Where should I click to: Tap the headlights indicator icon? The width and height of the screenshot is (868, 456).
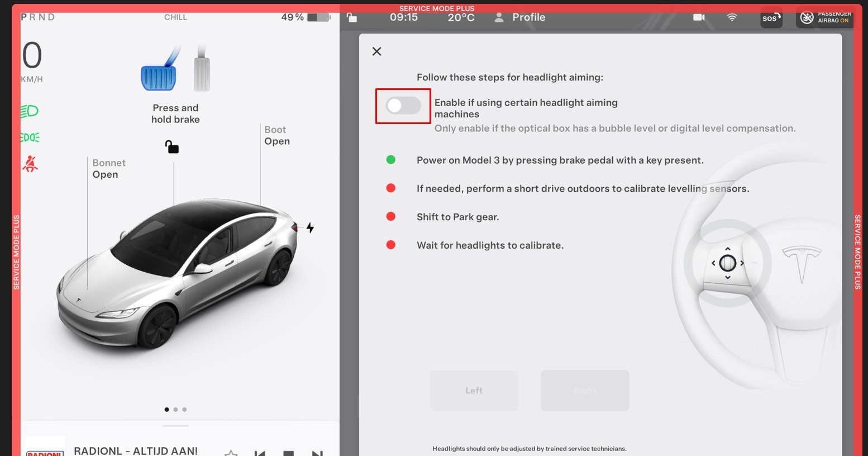tap(30, 111)
